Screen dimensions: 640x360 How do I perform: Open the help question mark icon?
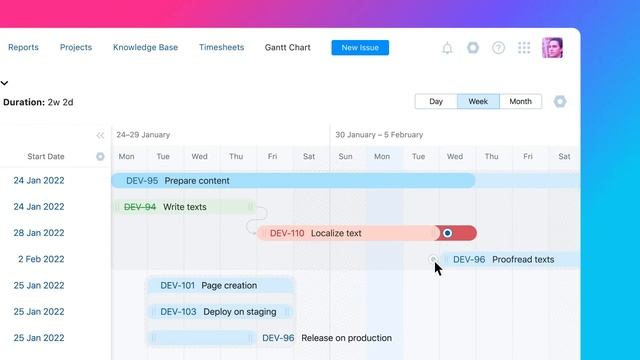498,48
